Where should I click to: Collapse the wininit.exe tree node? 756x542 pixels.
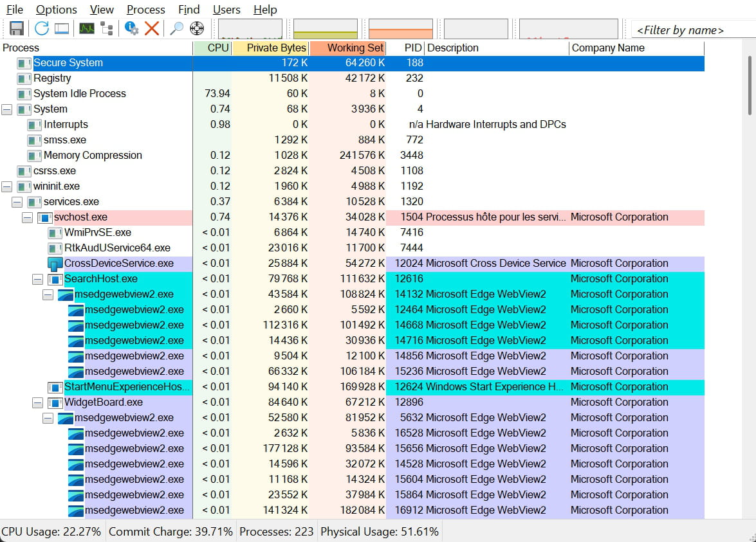pyautogui.click(x=7, y=186)
